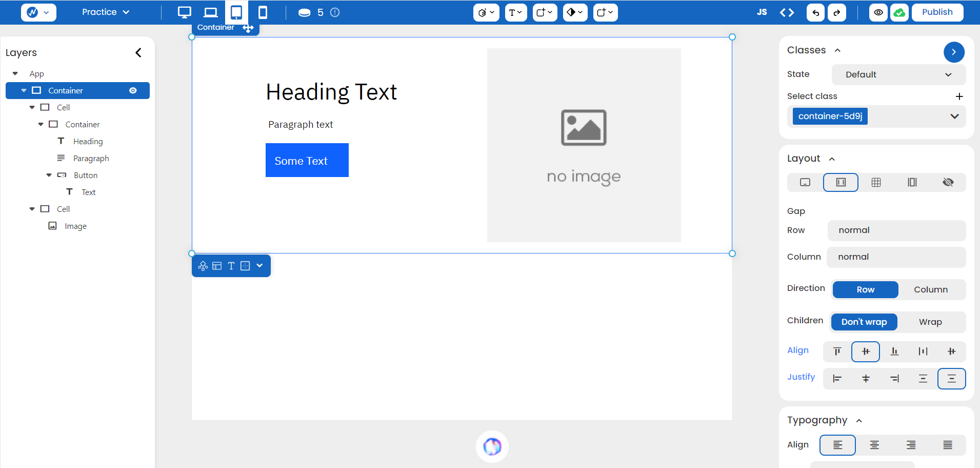
Task: Expand the floating toolbar chevron
Action: [259, 266]
